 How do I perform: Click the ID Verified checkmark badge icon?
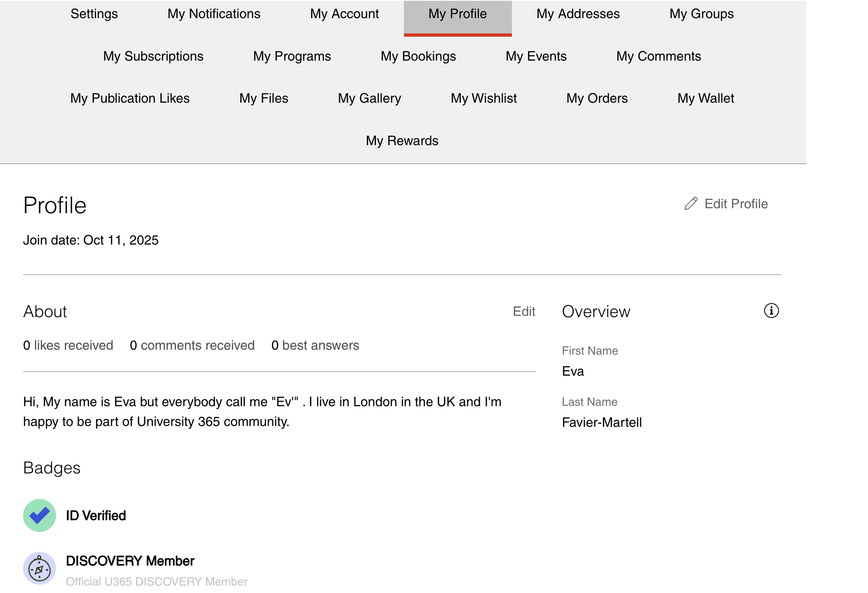40,515
